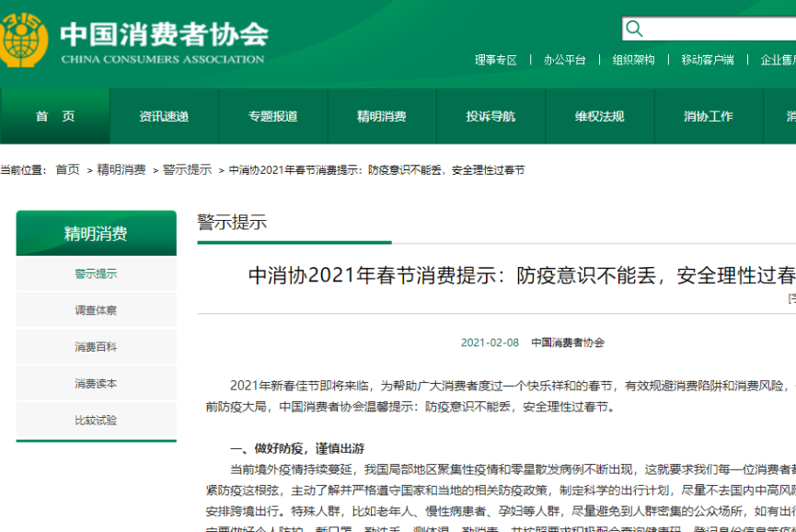Open 调查体察 in the left sidebar
796x532 pixels.
point(96,311)
